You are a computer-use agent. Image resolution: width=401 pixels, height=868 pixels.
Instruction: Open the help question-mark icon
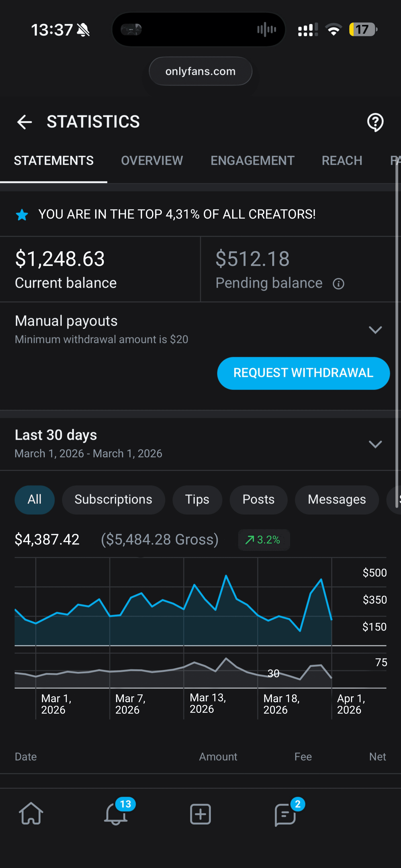pos(375,122)
